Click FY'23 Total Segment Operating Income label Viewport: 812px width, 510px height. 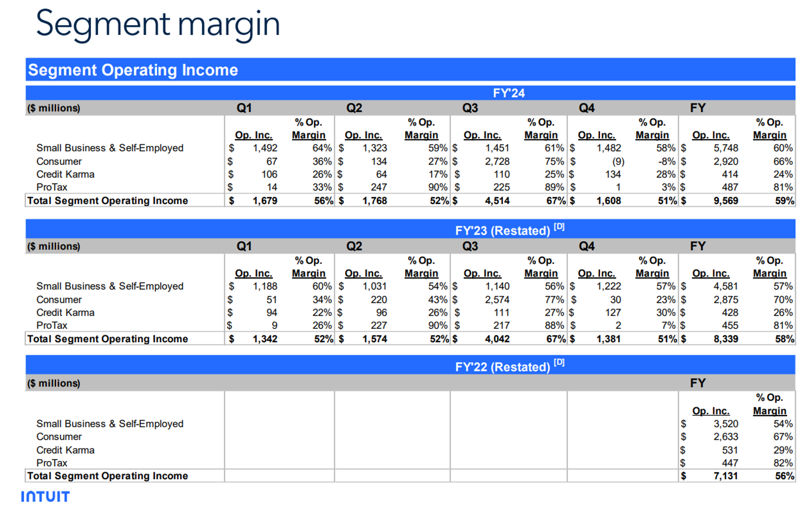[x=108, y=339]
